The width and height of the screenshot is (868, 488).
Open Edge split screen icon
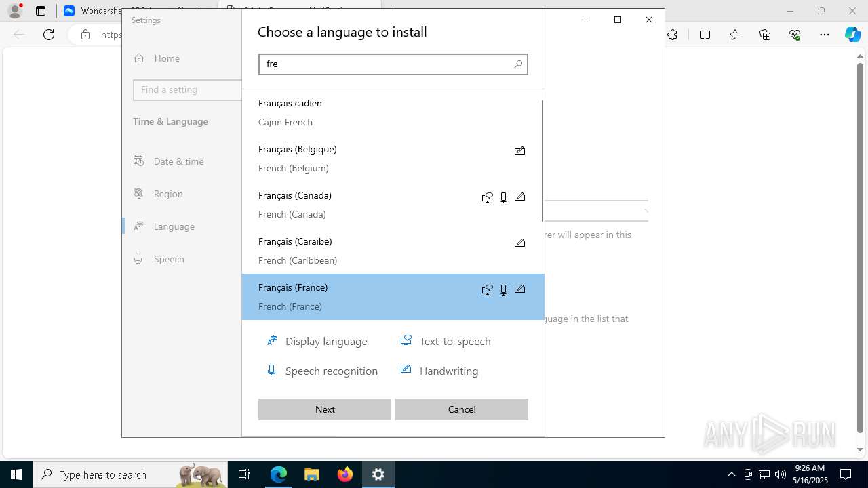coord(705,35)
